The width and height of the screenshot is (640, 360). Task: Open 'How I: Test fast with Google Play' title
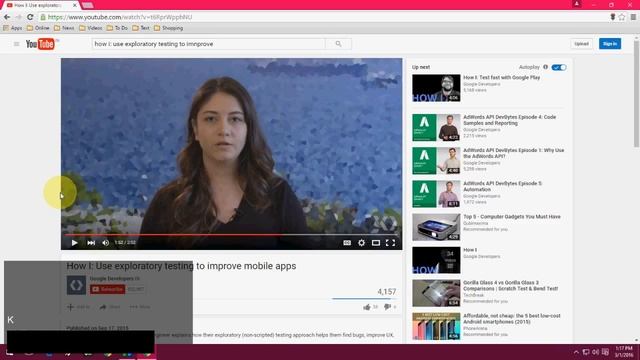coord(502,77)
